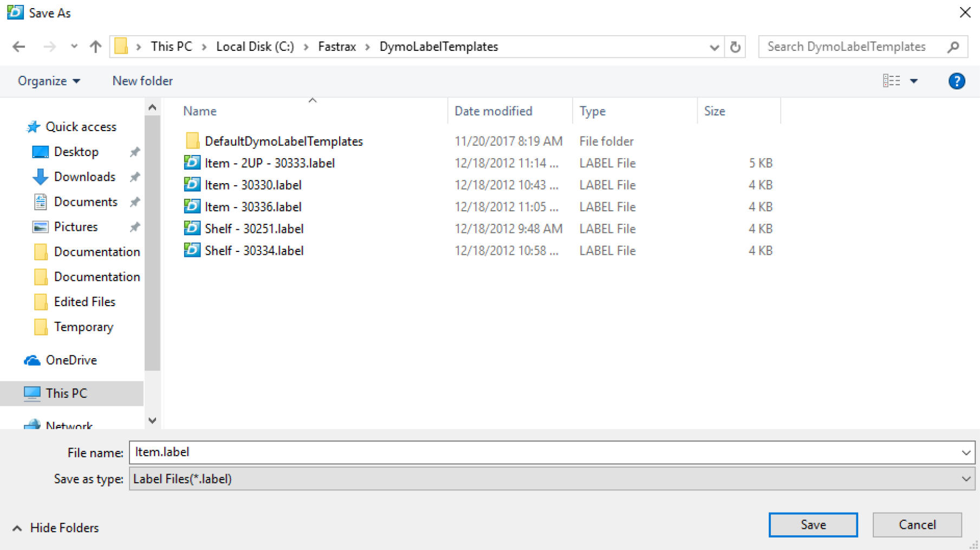The image size is (980, 550).
Task: Navigate to Downloads in sidebar
Action: [85, 177]
